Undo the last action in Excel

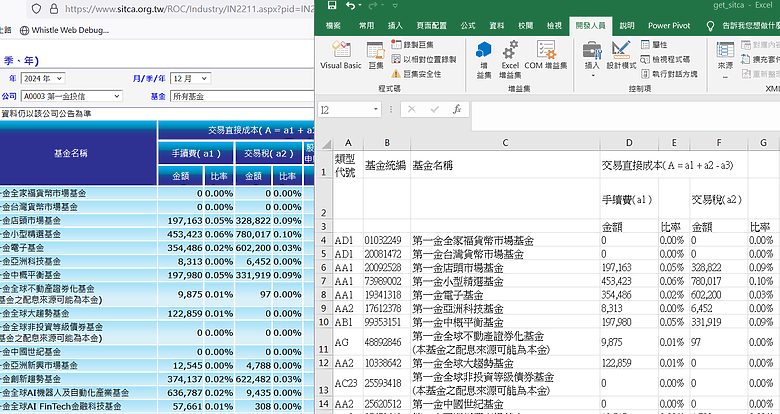350,5
